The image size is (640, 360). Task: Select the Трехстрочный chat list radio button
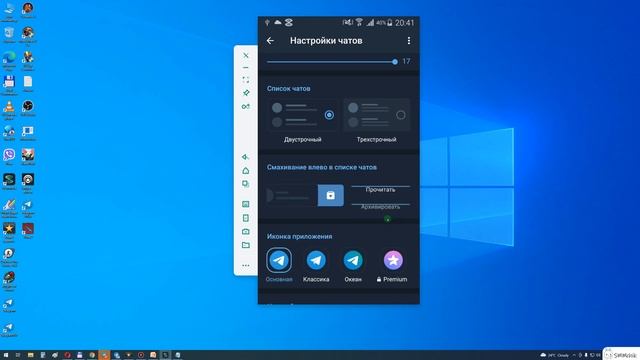400,115
